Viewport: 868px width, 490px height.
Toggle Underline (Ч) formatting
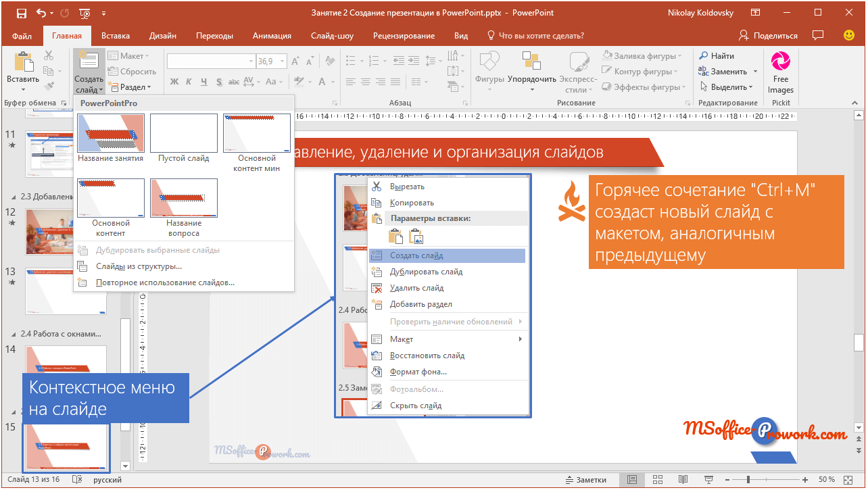203,82
